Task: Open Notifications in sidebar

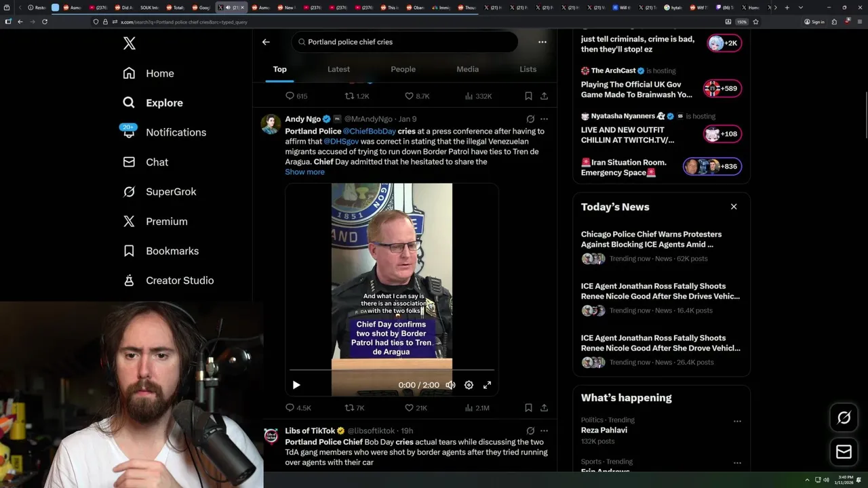Action: (x=164, y=132)
